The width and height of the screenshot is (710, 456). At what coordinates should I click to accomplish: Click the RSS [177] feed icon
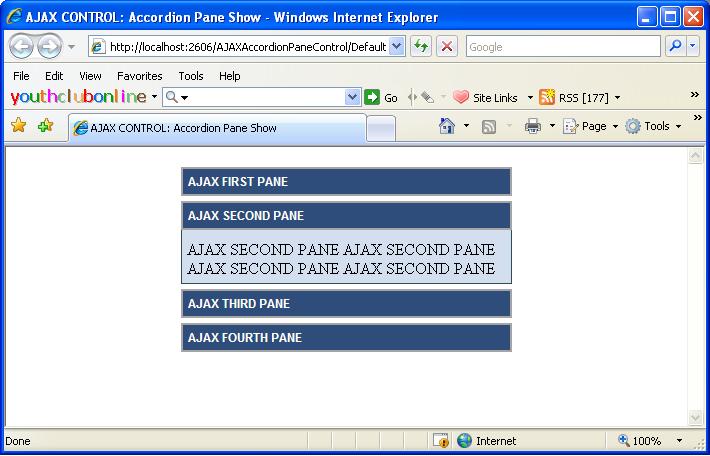click(x=547, y=97)
